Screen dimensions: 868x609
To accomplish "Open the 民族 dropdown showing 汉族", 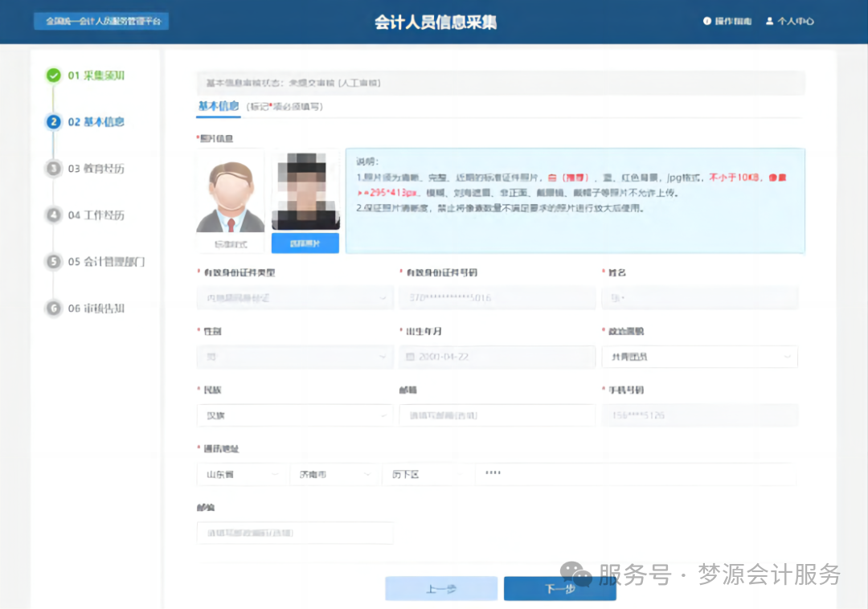I will point(295,415).
